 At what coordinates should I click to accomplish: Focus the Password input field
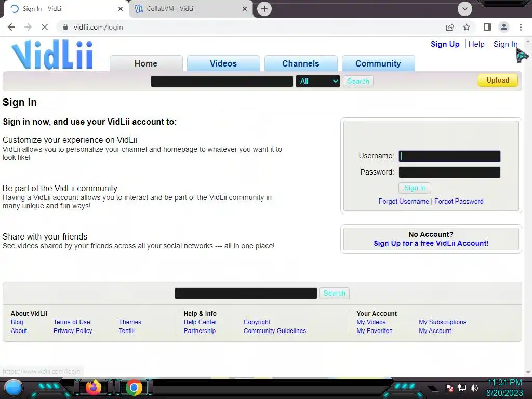click(x=449, y=172)
